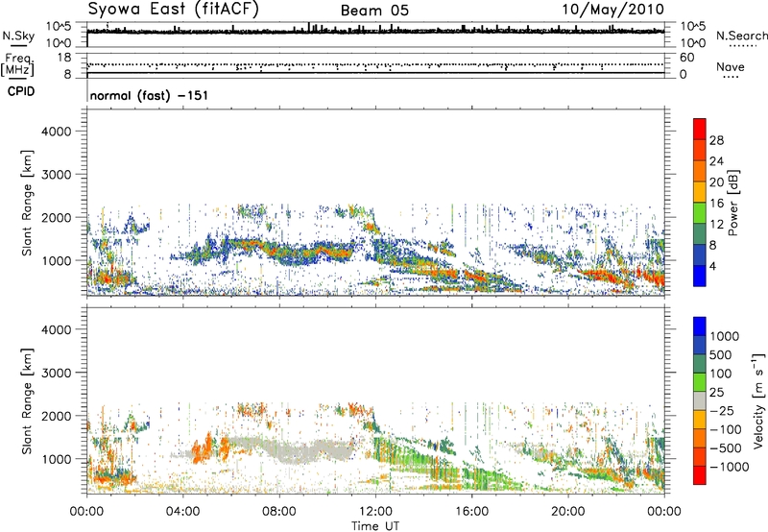Click the velocity colorbar value -1000
Screen dimensions: 768x532
tap(729, 467)
